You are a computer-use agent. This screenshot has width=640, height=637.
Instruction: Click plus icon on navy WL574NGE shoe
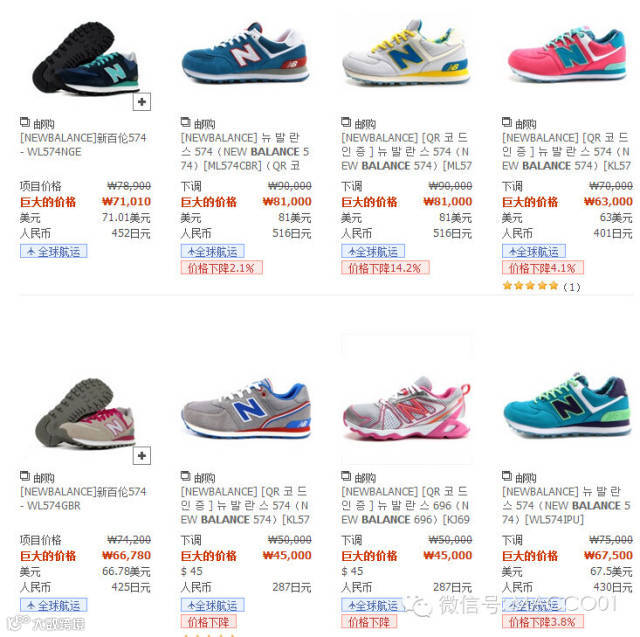click(142, 102)
